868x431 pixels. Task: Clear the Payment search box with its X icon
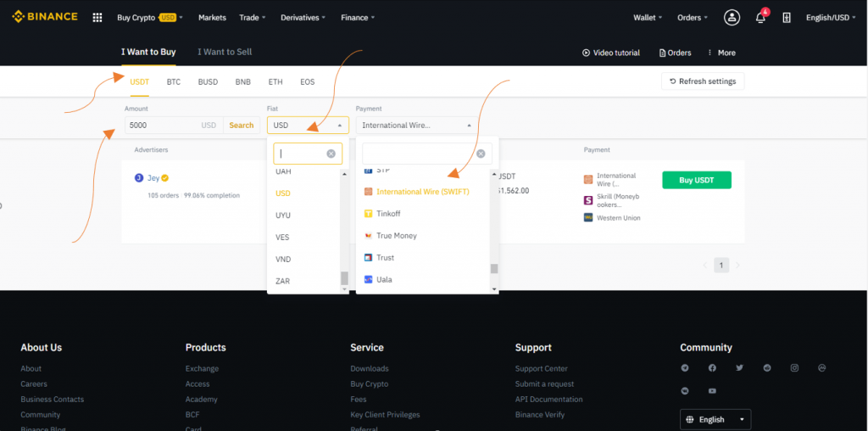481,154
